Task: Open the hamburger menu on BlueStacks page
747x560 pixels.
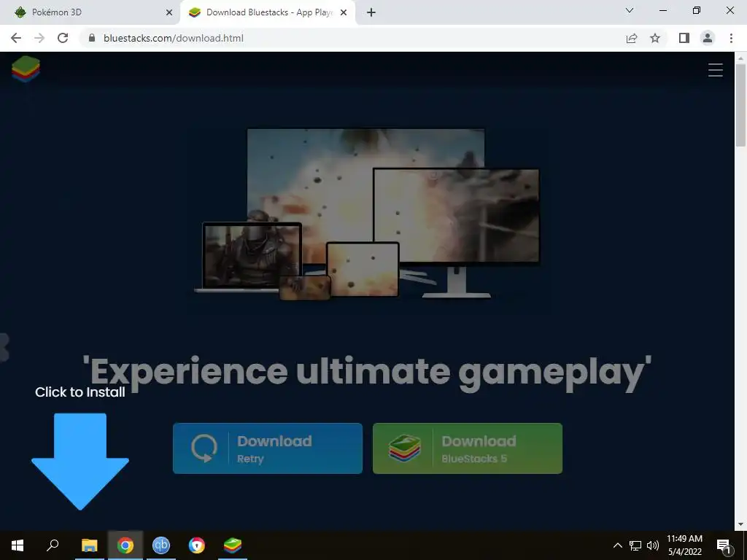Action: pos(715,70)
